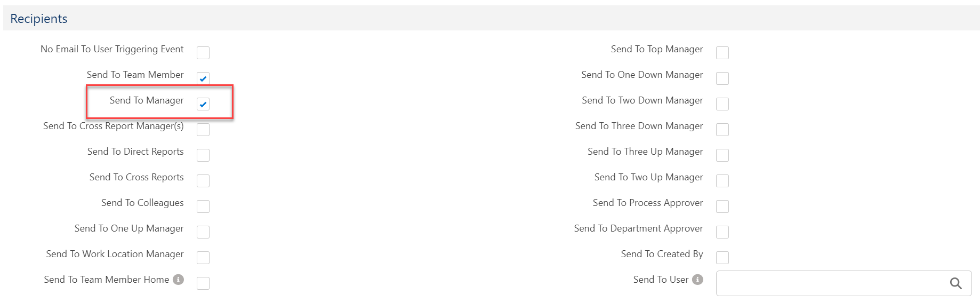The image size is (980, 302).
Task: Click the Recipients section header
Action: click(x=39, y=19)
